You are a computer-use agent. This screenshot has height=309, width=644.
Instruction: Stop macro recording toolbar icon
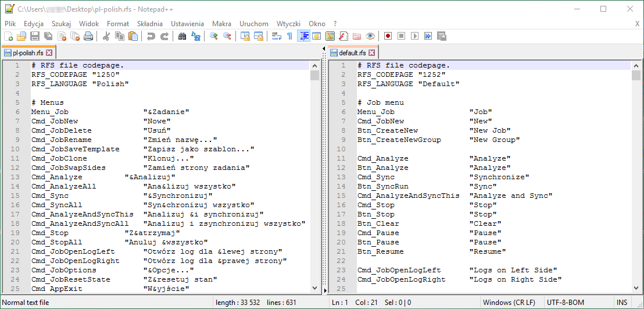click(401, 36)
